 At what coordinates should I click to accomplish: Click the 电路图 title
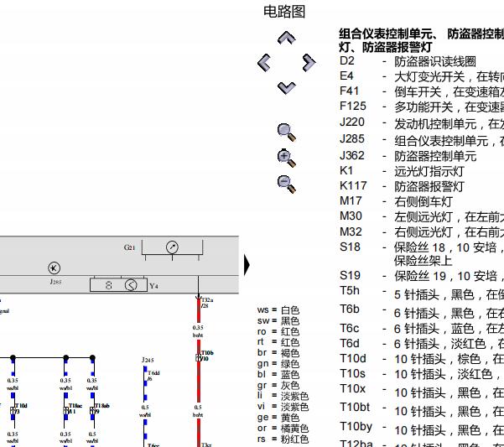[284, 12]
